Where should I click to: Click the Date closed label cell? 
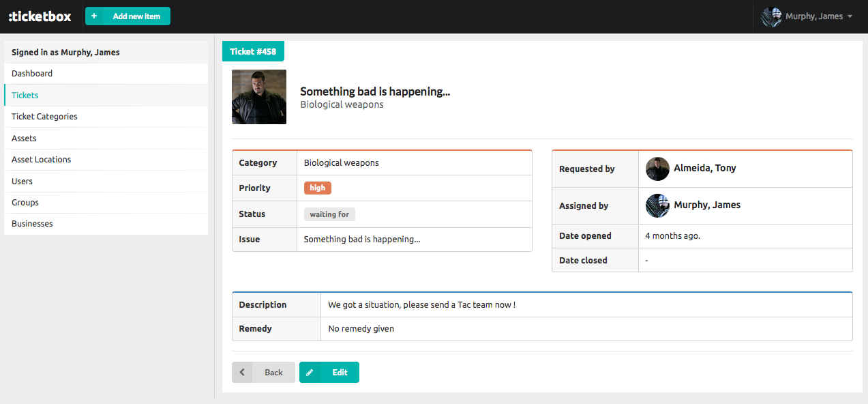pos(595,260)
